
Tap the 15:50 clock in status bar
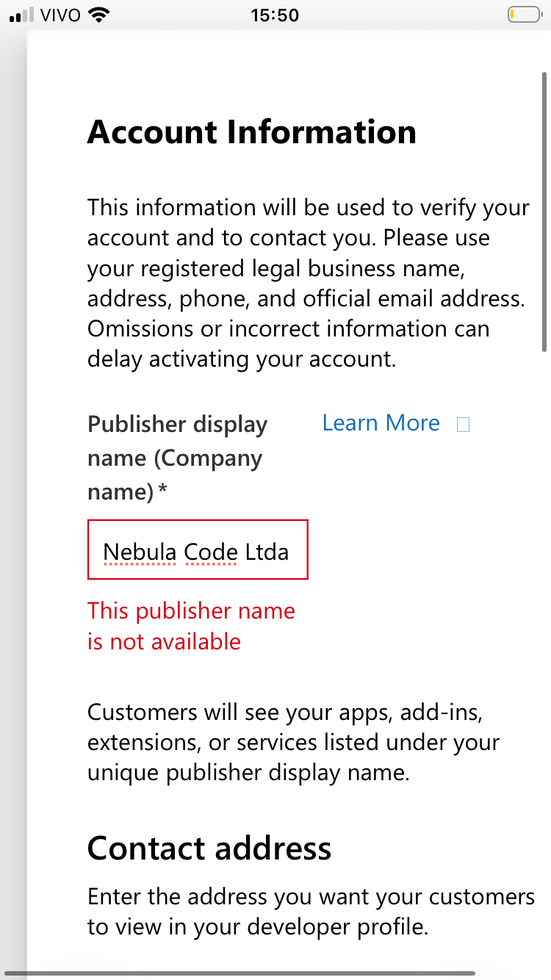tap(275, 15)
